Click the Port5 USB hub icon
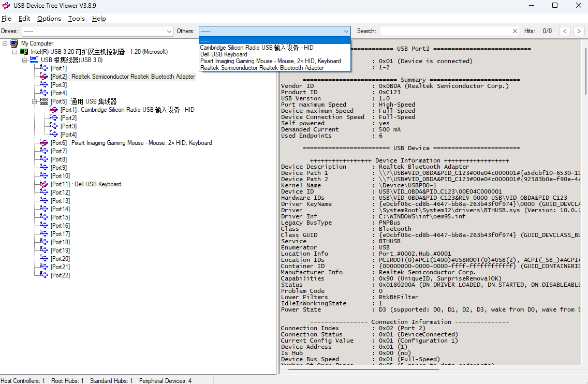This screenshot has height=384, width=588. click(x=44, y=101)
